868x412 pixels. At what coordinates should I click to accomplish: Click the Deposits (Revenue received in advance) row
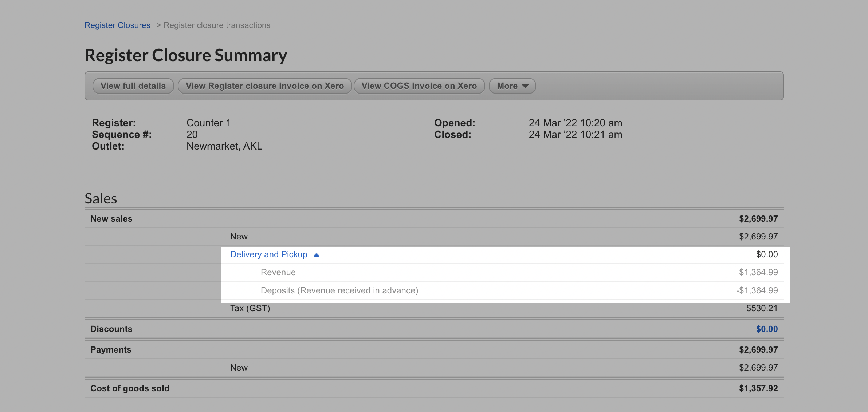pyautogui.click(x=339, y=290)
